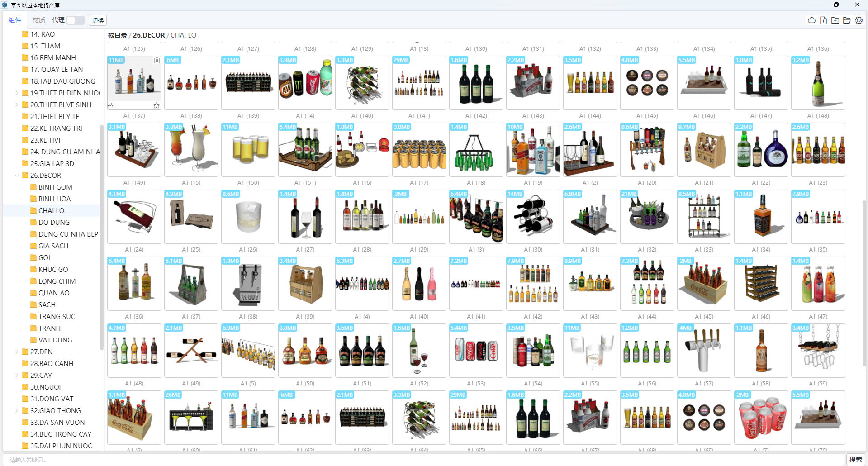Click the 搜索 search button
The image size is (868, 466).
[x=855, y=460]
